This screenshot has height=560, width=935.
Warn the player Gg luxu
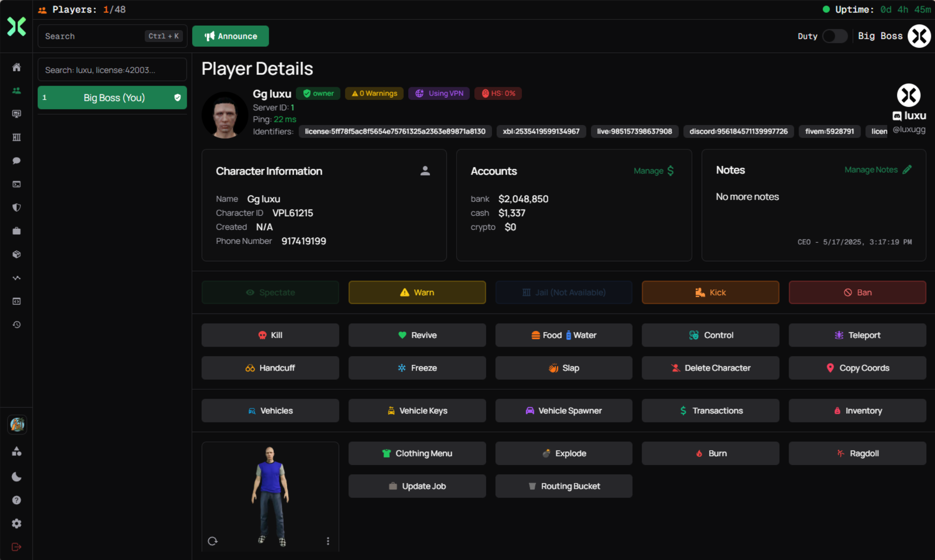417,292
